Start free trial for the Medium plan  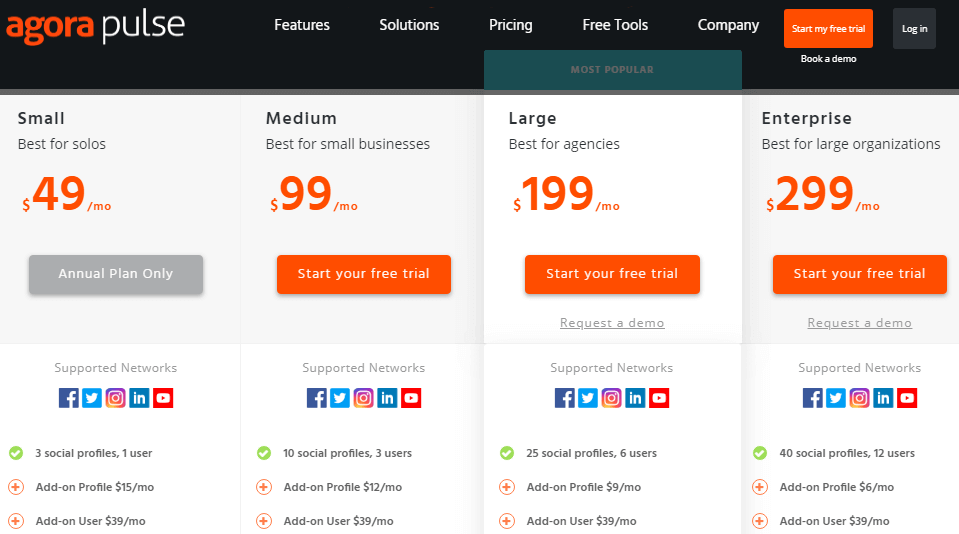pos(364,274)
